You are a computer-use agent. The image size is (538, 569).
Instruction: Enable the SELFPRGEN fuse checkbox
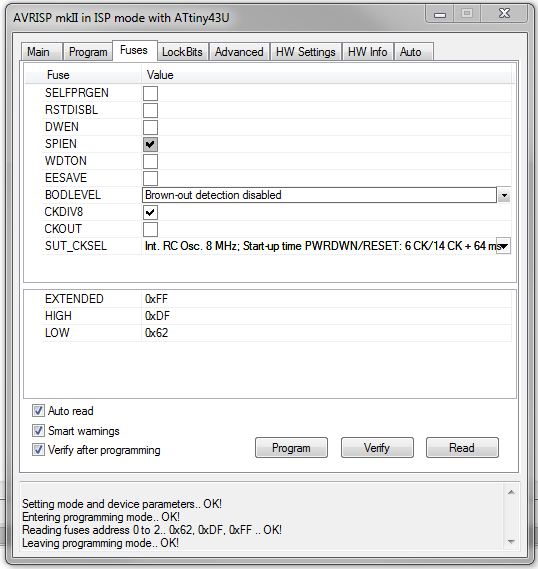(x=150, y=93)
